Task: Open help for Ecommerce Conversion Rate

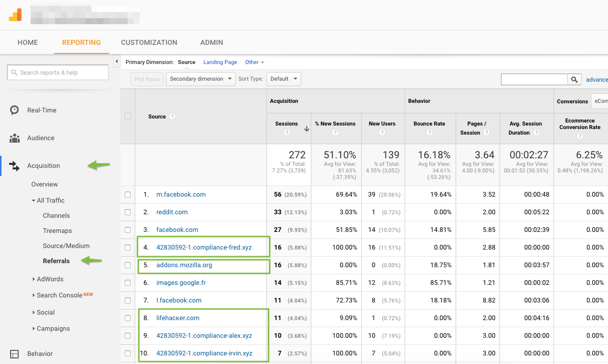Action: [580, 137]
